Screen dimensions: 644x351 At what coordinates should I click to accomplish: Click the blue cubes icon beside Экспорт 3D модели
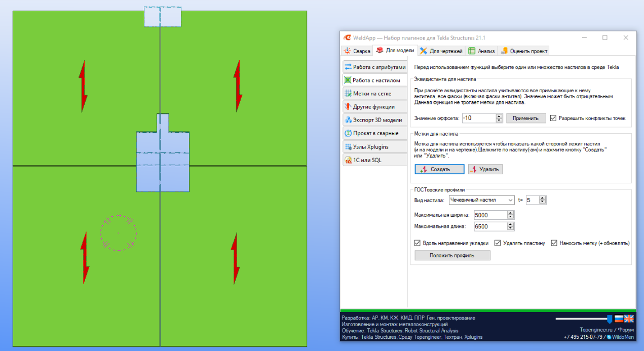pyautogui.click(x=348, y=120)
